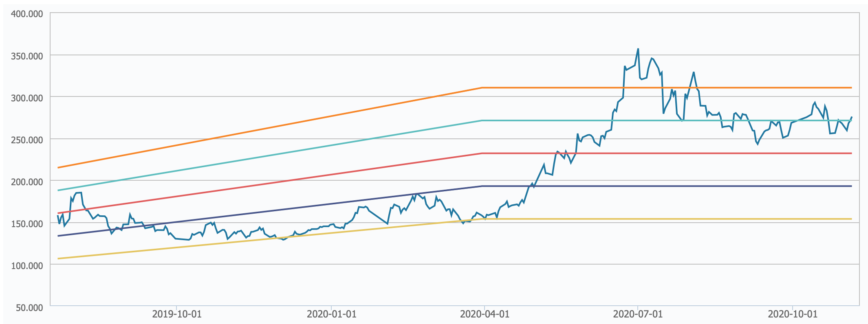Viewport: 868px width, 324px height.
Task: Select the teal line's bend point
Action: [x=482, y=120]
